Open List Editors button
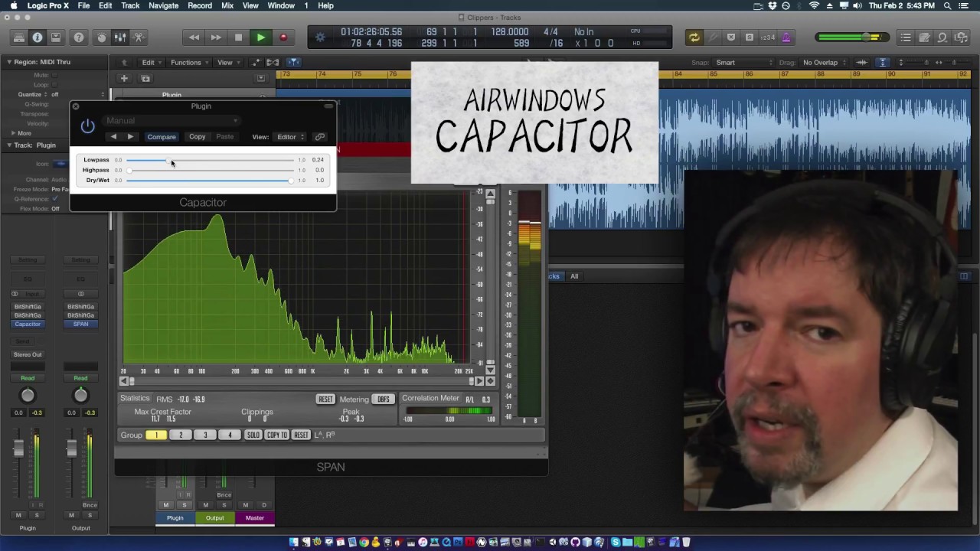The height and width of the screenshot is (551, 980). (x=906, y=37)
